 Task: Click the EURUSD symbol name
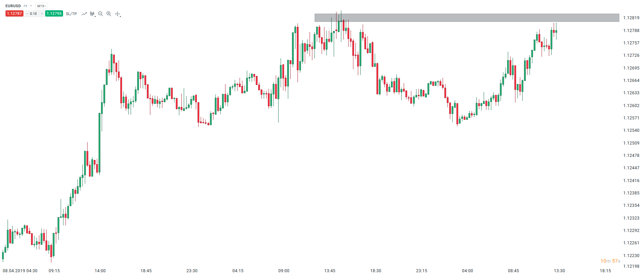coord(13,6)
